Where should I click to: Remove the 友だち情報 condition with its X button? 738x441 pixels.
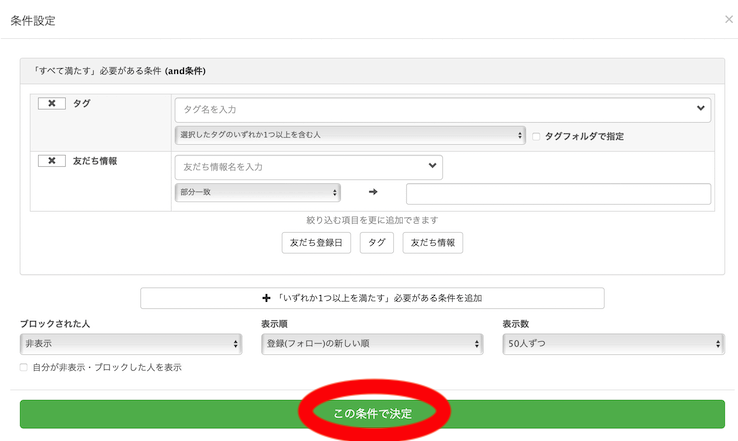coord(51,161)
